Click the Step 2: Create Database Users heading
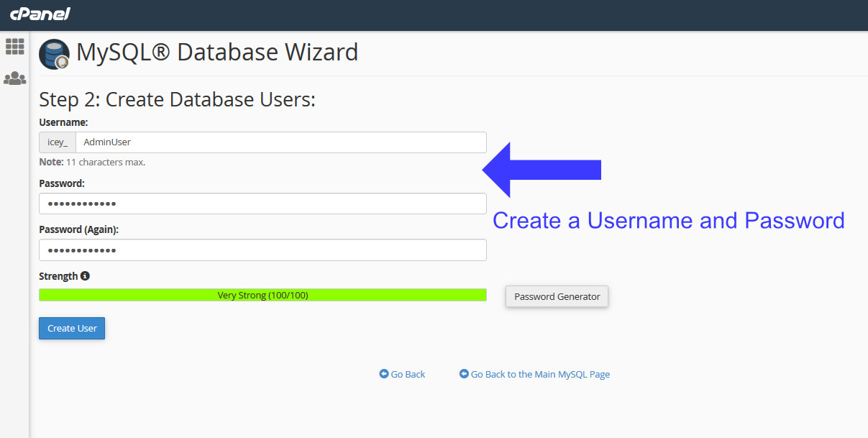 point(178,99)
